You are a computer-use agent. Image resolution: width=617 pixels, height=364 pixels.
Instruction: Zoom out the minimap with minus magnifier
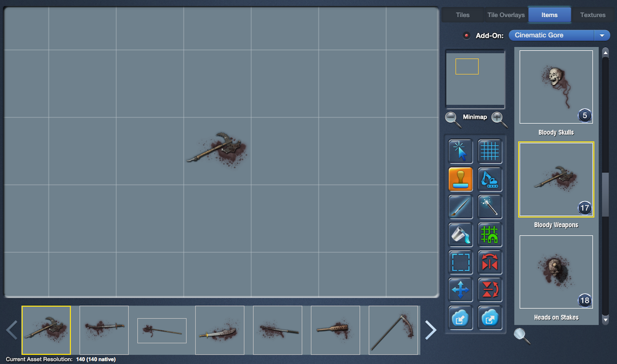tap(453, 118)
